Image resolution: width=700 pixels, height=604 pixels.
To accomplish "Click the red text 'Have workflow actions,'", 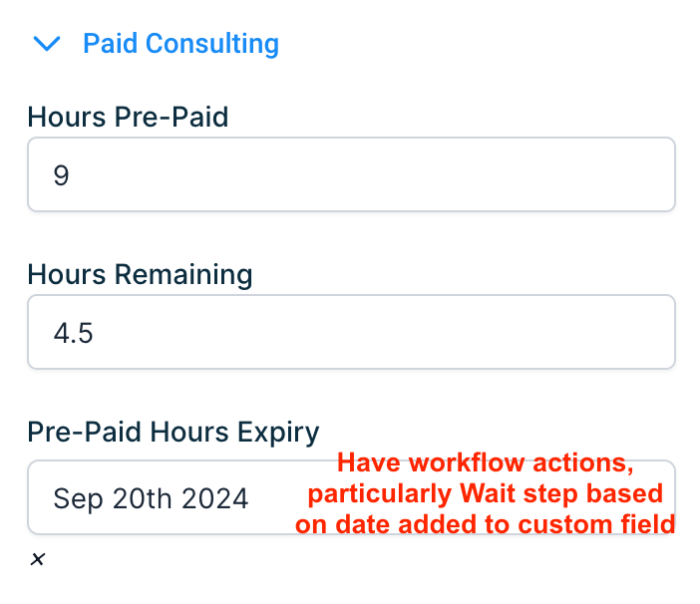I will point(486,463).
